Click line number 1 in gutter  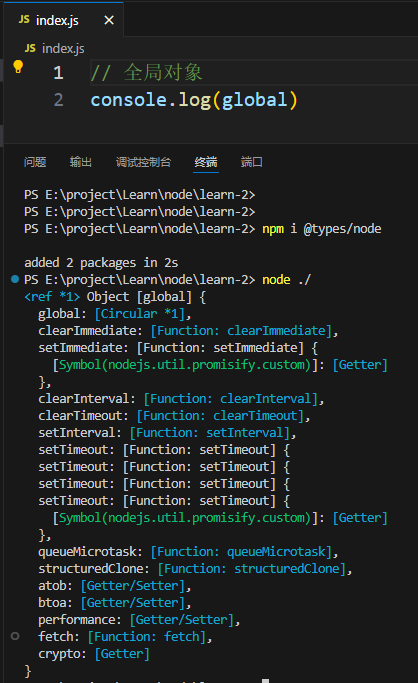[58, 73]
